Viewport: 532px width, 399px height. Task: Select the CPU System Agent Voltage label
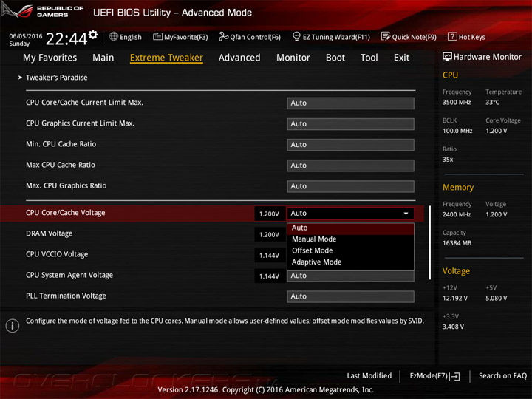[69, 275]
